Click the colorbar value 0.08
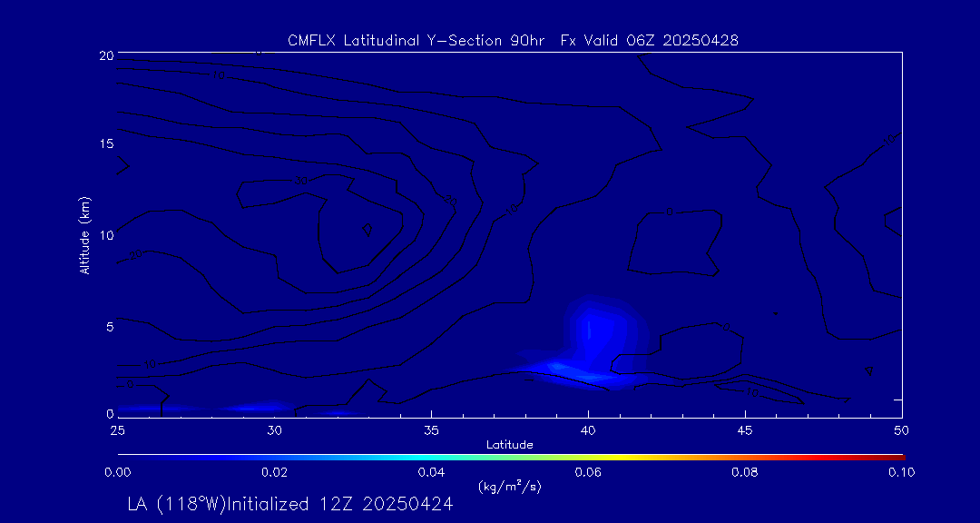 745,472
